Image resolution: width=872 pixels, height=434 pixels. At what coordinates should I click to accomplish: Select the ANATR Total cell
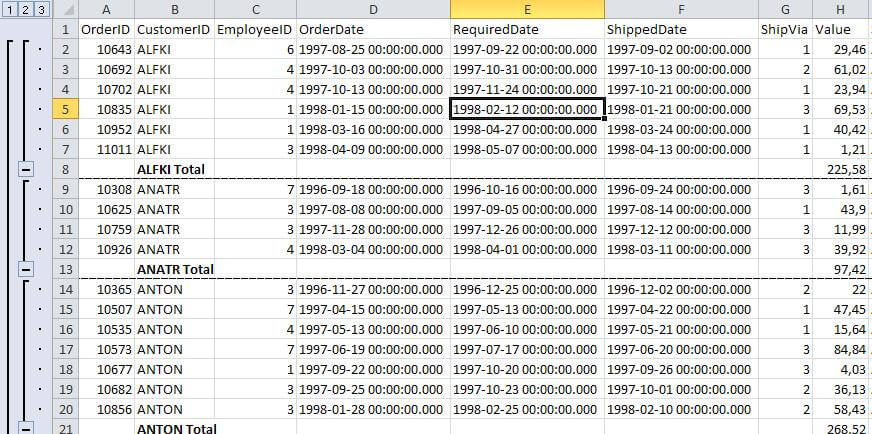pos(175,270)
